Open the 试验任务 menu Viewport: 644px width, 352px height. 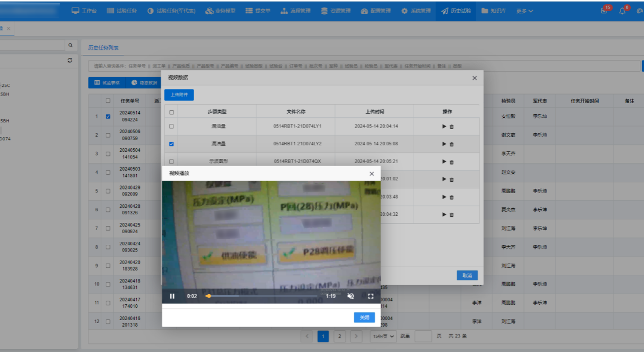click(x=122, y=11)
